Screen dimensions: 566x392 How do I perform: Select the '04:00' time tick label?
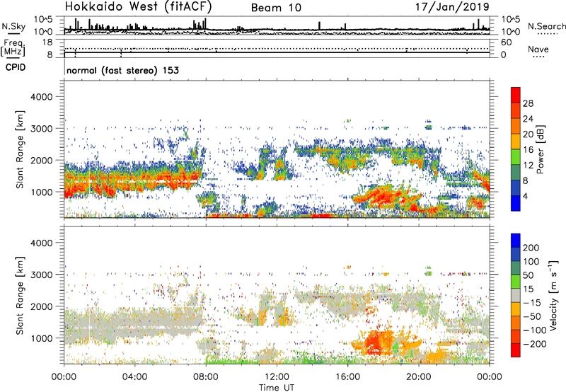(134, 377)
